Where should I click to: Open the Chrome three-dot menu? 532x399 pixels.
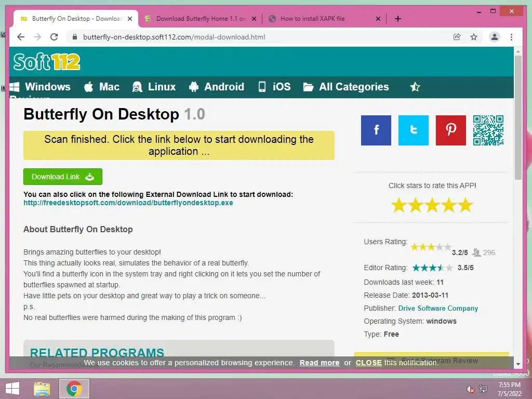511,37
